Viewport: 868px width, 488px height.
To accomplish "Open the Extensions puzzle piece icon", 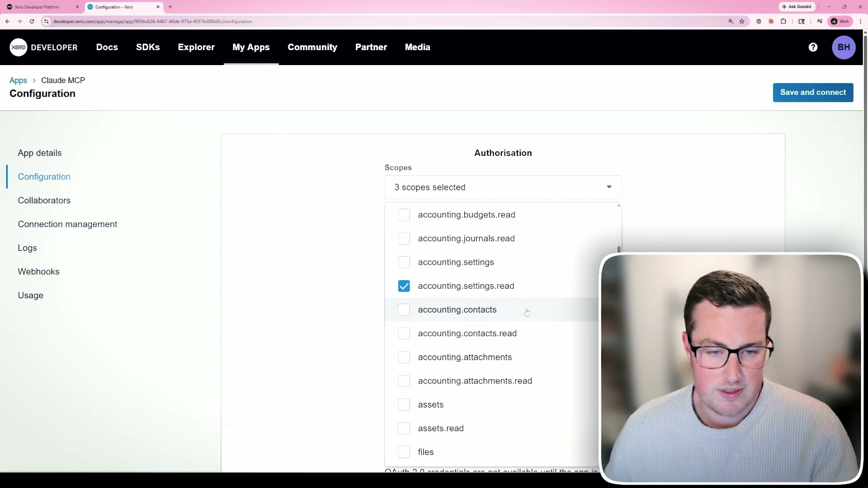I will pyautogui.click(x=783, y=21).
